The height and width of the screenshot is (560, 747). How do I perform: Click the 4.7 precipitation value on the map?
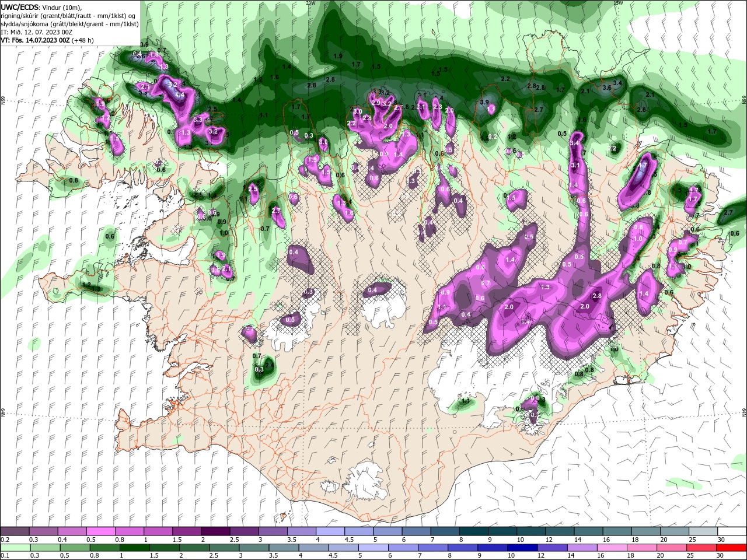pyautogui.click(x=643, y=166)
